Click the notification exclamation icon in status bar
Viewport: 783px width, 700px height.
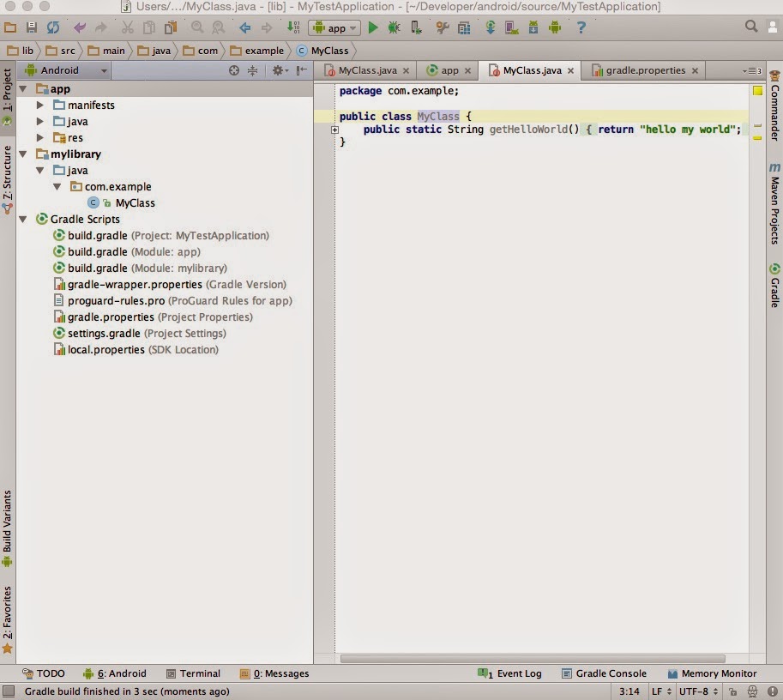[x=772, y=691]
